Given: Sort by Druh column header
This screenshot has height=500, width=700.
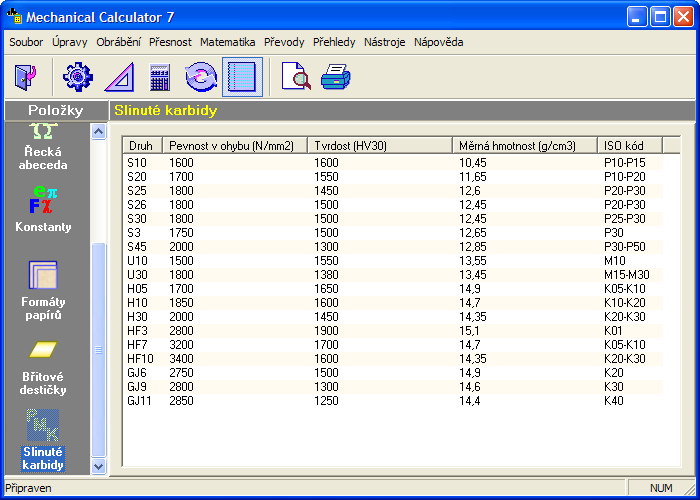Looking at the screenshot, I should (x=143, y=146).
